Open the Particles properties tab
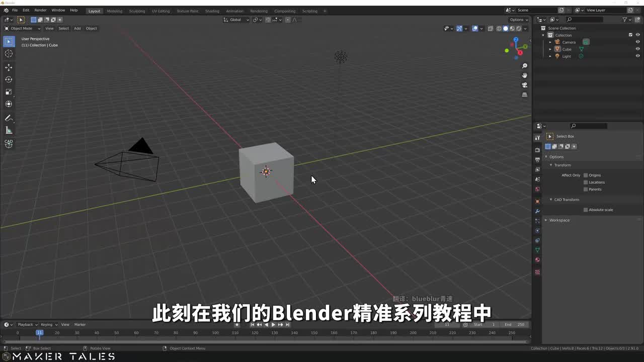 tap(537, 221)
